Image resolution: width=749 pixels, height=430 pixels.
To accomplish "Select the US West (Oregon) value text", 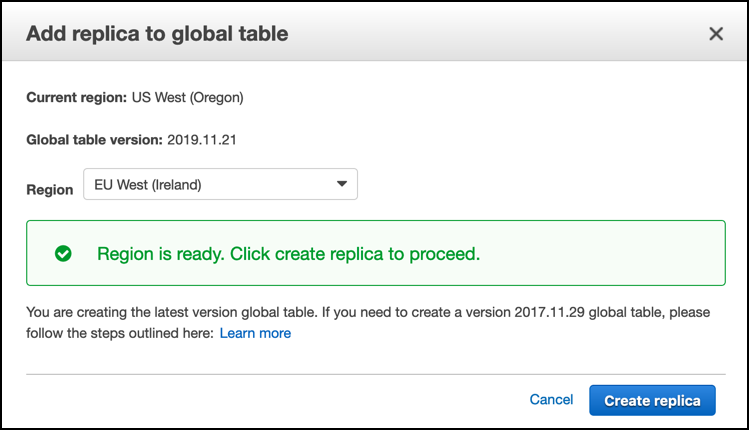I will pos(188,97).
